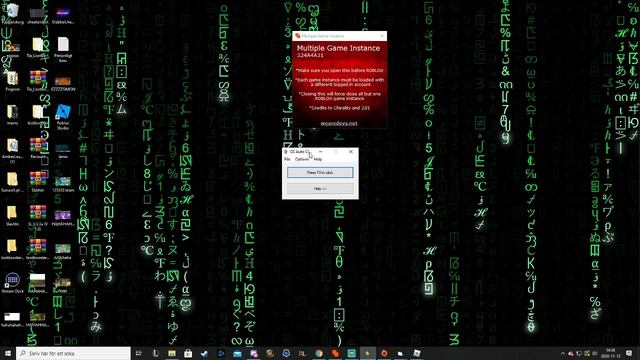640x360 pixels.
Task: Open the Recycle Bin (Papperskorg) desktop icon
Action: point(13,13)
